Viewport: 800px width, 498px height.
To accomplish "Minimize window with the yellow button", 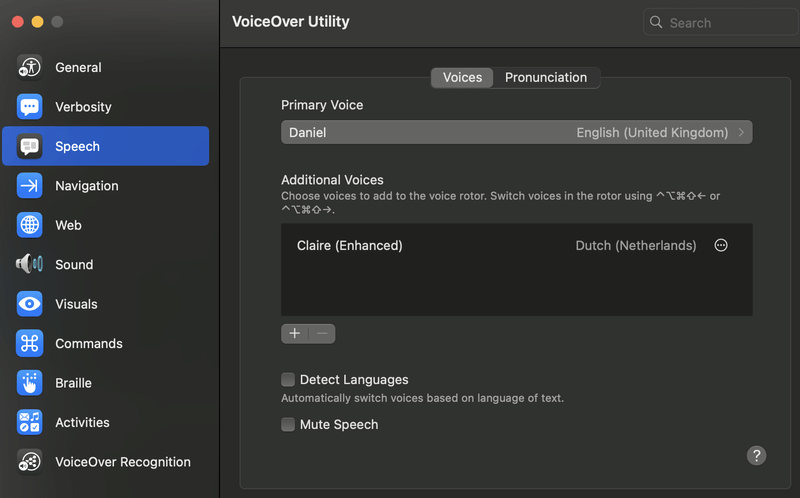I will click(x=37, y=21).
